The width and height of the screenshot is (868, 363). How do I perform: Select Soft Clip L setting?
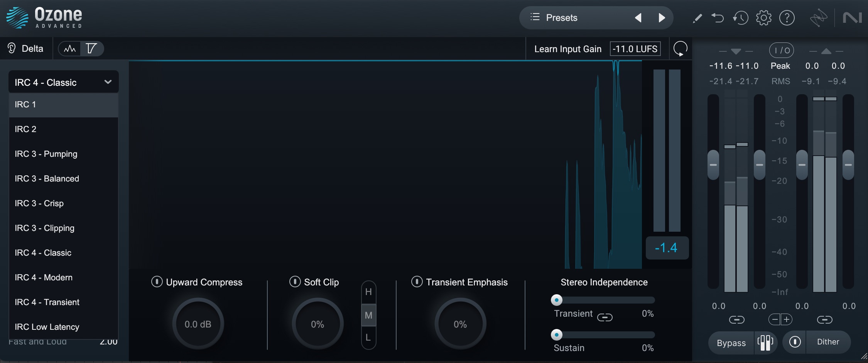point(368,338)
